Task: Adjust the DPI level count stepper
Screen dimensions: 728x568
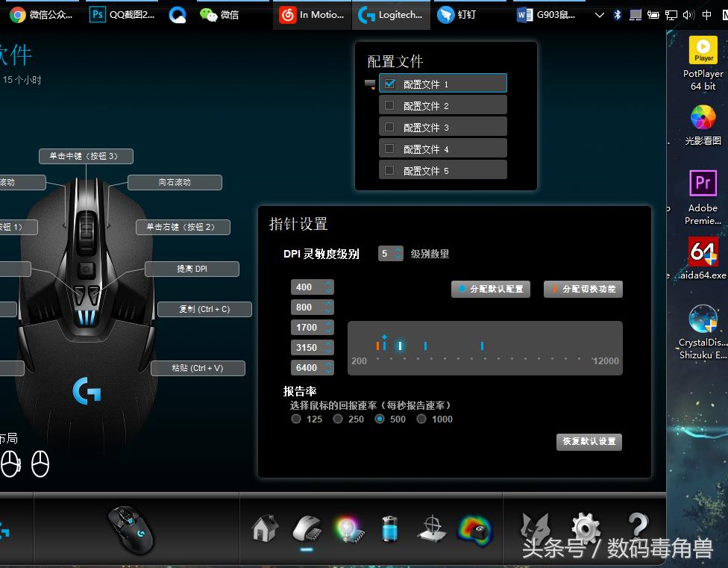Action: (398, 254)
